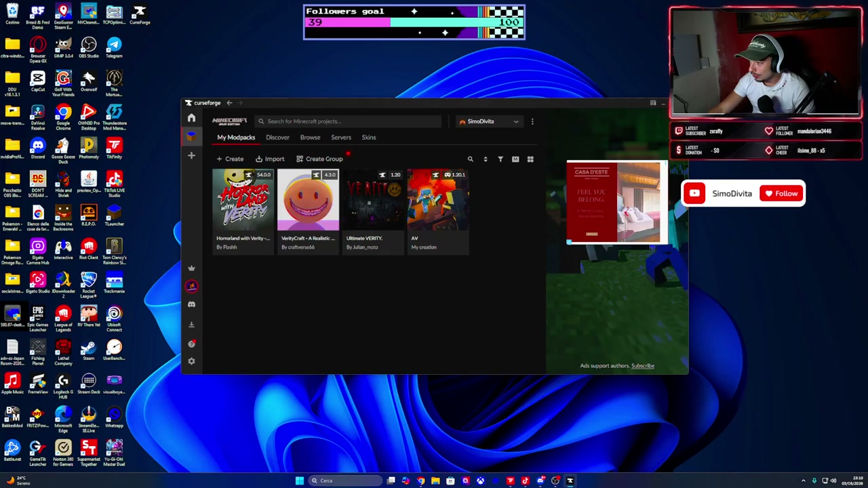Open the Whatsapp desktop icon
868x488 pixels.
pos(114,417)
